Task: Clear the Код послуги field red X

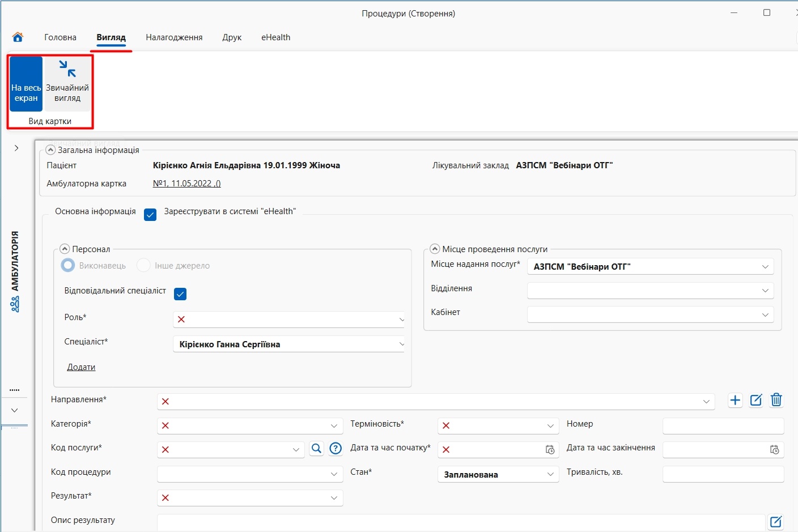Action: [165, 450]
